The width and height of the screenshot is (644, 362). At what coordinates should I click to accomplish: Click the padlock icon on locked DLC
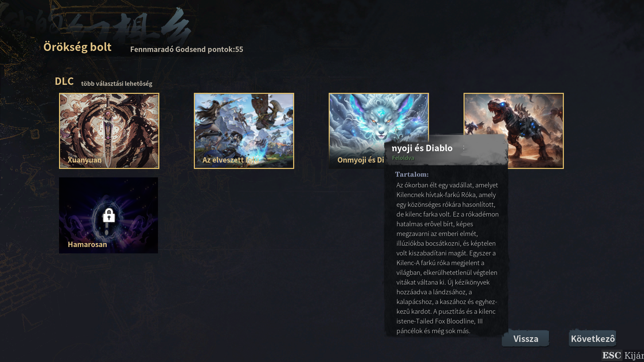pyautogui.click(x=109, y=215)
